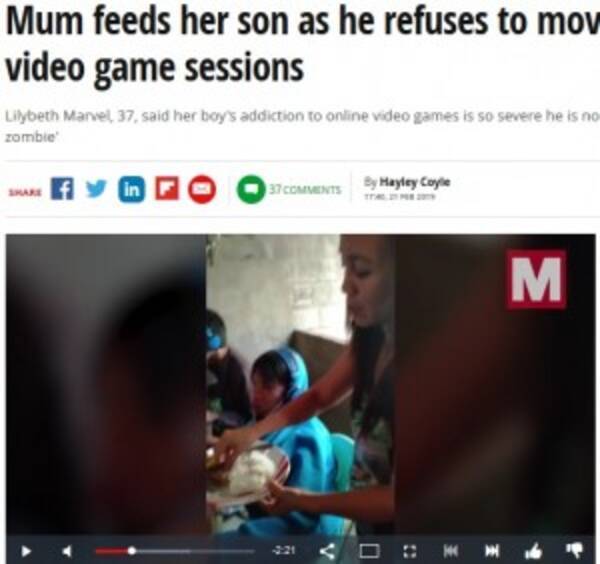
Task: Give the video a thumbs down
Action: pos(574,551)
